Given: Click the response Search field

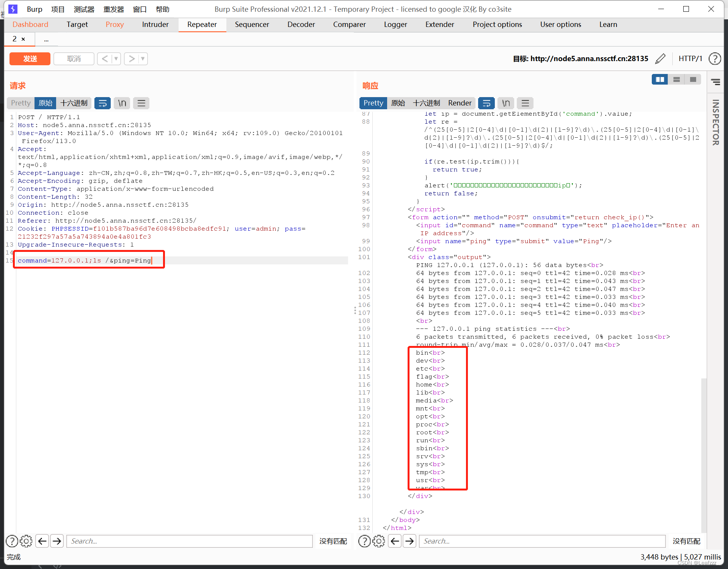Looking at the screenshot, I should (542, 541).
